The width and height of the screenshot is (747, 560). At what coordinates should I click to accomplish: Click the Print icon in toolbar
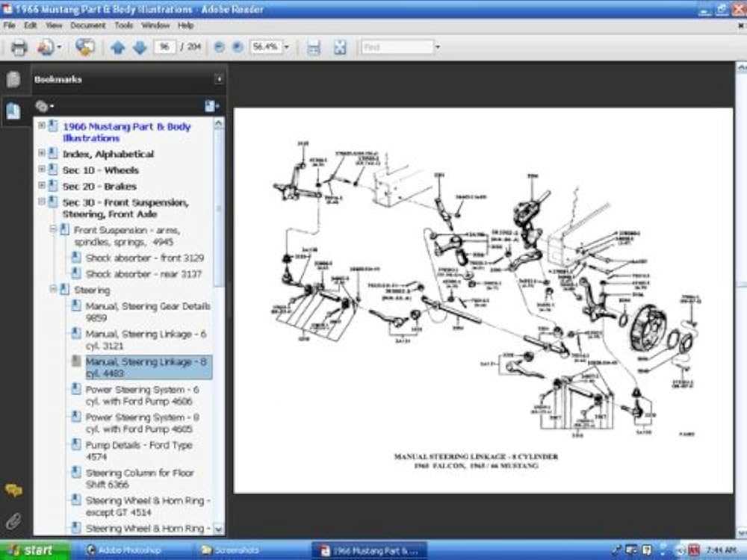tap(19, 47)
